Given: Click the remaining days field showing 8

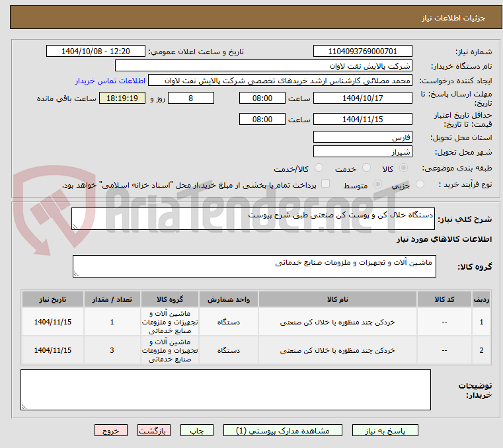Looking at the screenshot, I should coord(191,98).
